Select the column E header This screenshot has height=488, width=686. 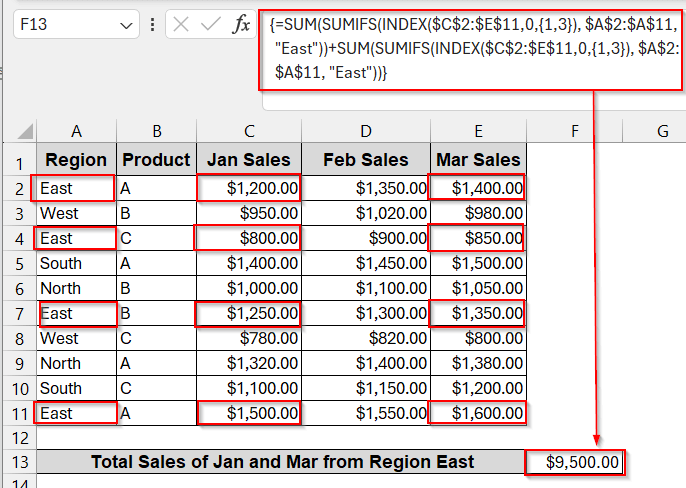click(478, 131)
